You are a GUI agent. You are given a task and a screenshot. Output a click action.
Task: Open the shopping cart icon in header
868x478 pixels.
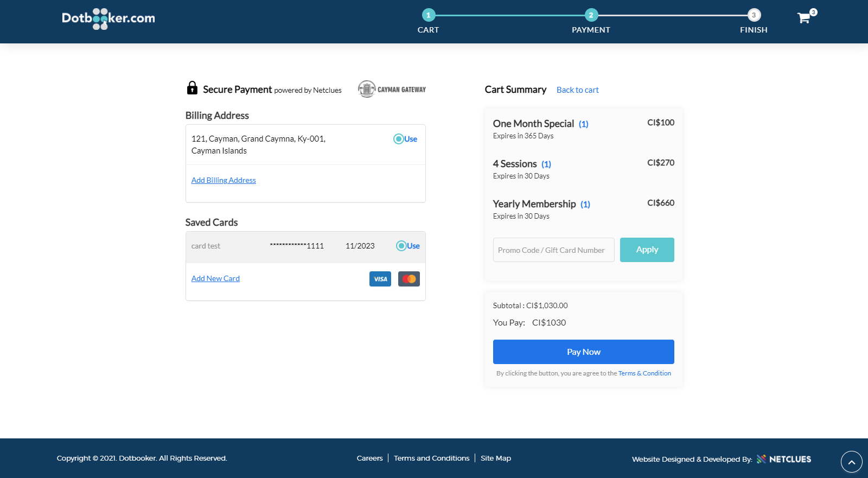[x=804, y=18]
